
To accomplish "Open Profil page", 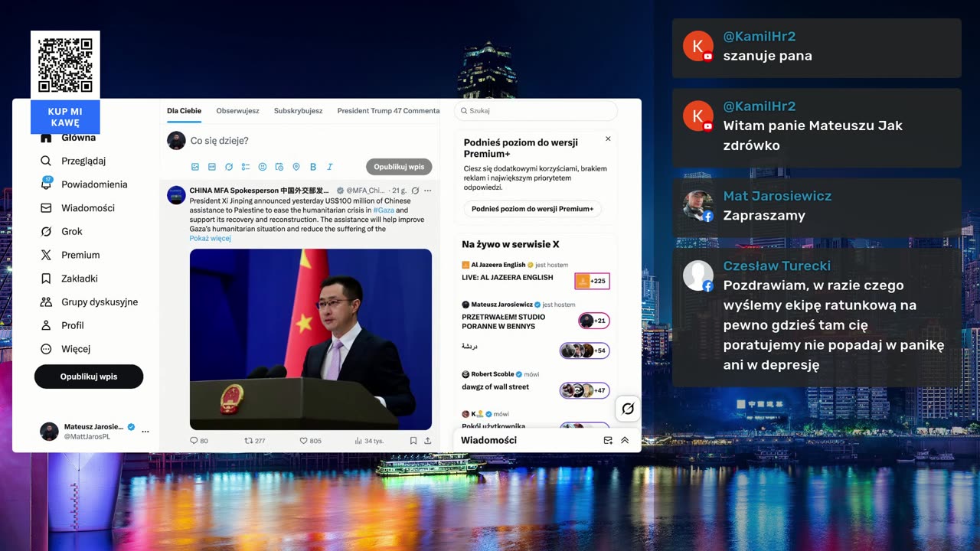I will [x=62, y=325].
